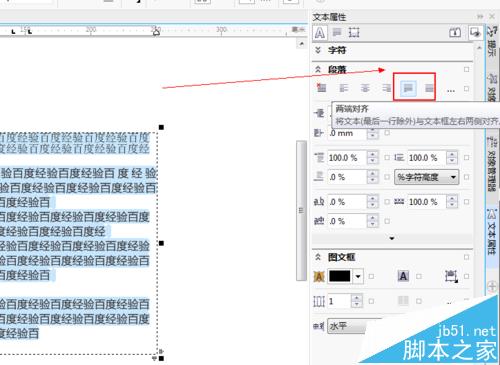Toggle the style square beside alignment row
Viewport: 500px width, 365px height.
pos(466,89)
